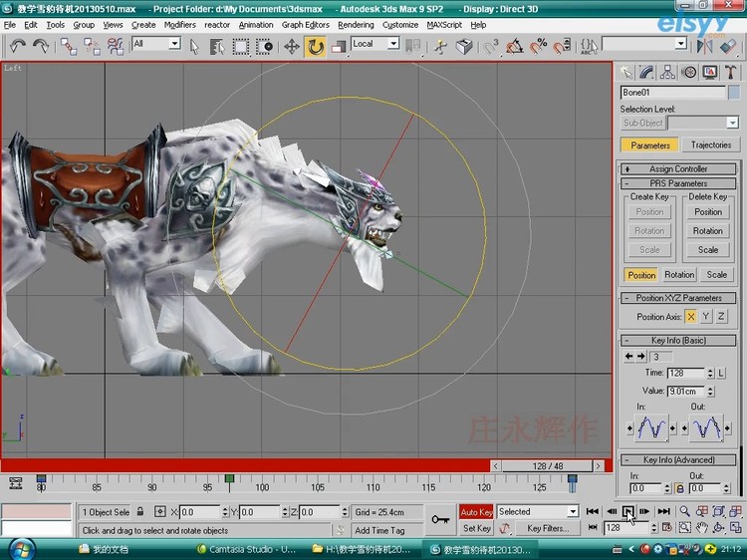Open the Modify command panel tab
Screen dimensions: 747x560
(x=647, y=72)
